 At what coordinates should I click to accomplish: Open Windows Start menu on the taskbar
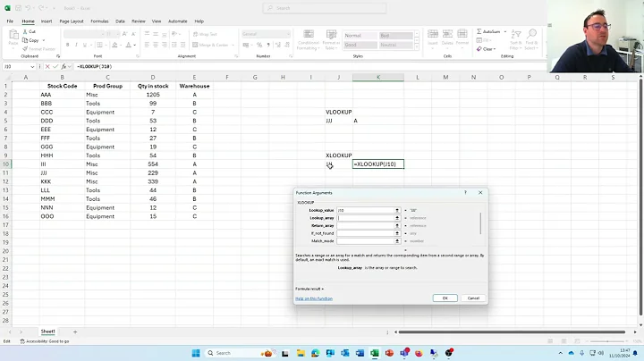196,353
